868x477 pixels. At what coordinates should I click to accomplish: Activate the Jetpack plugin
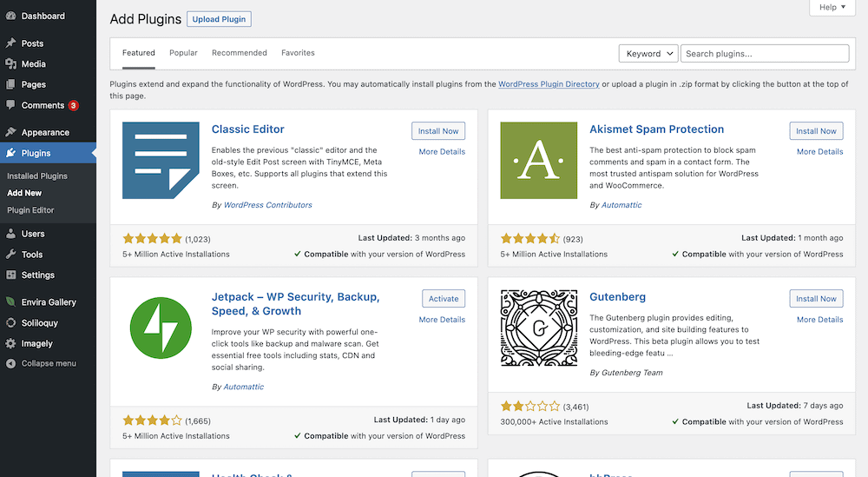point(444,299)
